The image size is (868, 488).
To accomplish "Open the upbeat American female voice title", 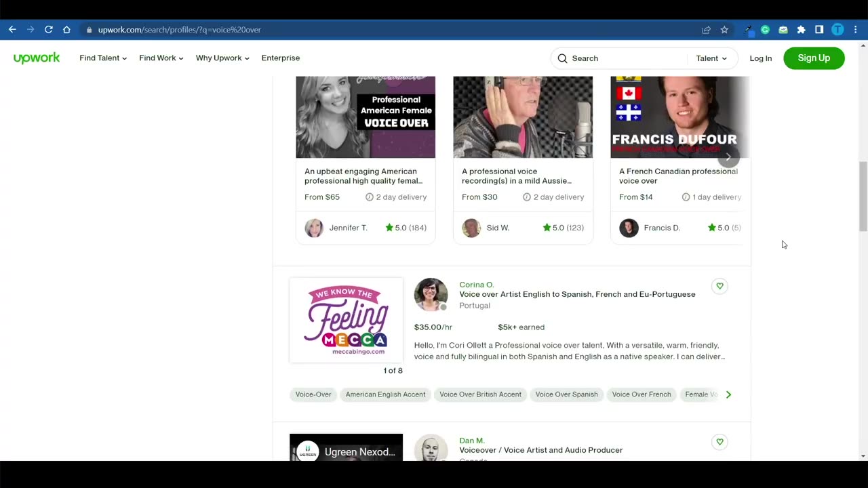I will tap(363, 176).
